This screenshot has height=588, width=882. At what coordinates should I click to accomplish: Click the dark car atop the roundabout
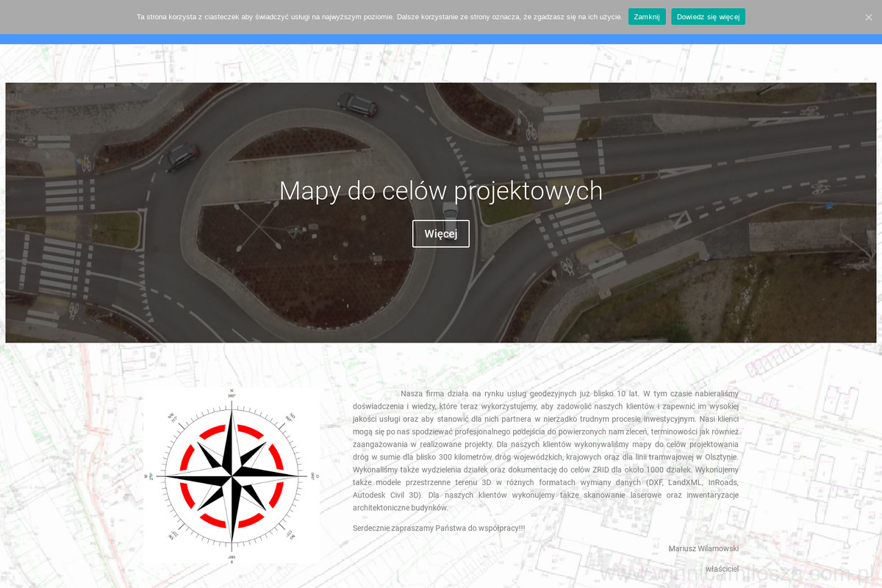357,104
